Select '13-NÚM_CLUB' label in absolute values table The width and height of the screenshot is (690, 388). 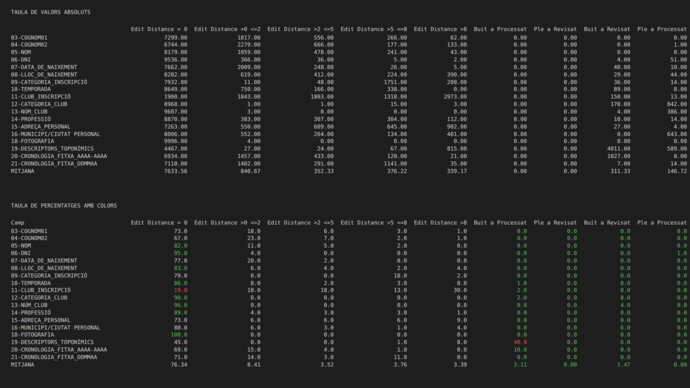tap(29, 112)
